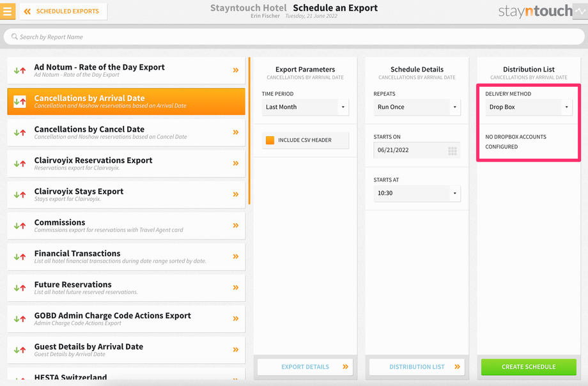Click stayntouch logo
The image size is (588, 386).
[535, 12]
